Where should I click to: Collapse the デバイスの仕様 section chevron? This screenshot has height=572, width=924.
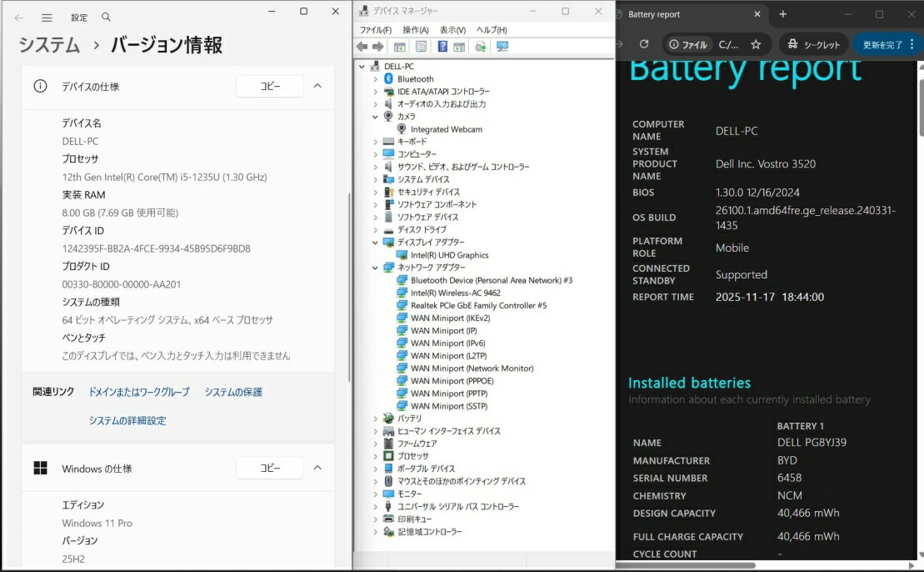click(x=317, y=86)
